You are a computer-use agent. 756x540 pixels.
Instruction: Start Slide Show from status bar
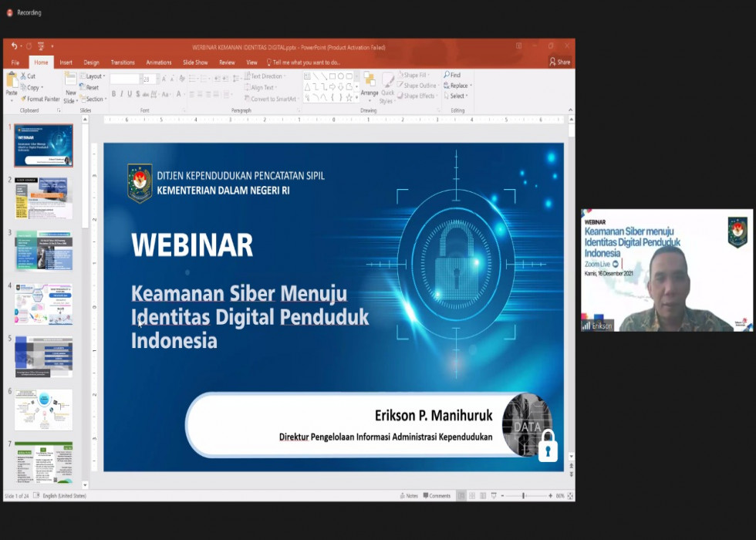click(x=494, y=496)
